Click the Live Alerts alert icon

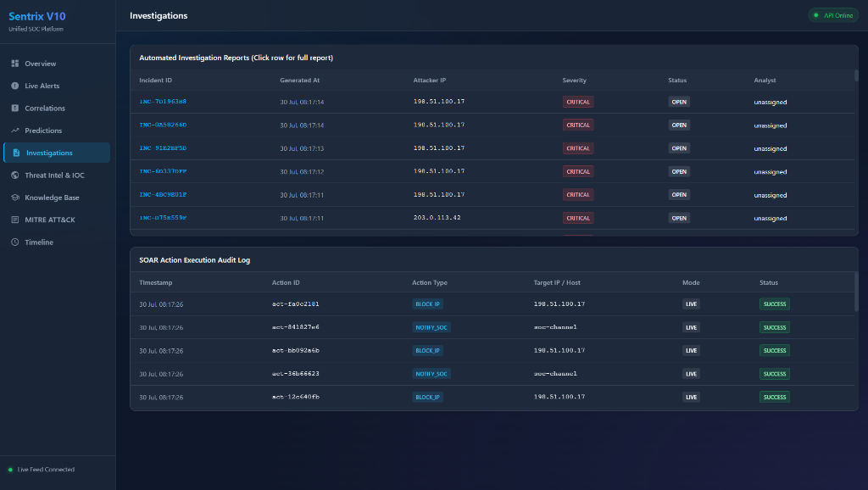(x=15, y=86)
